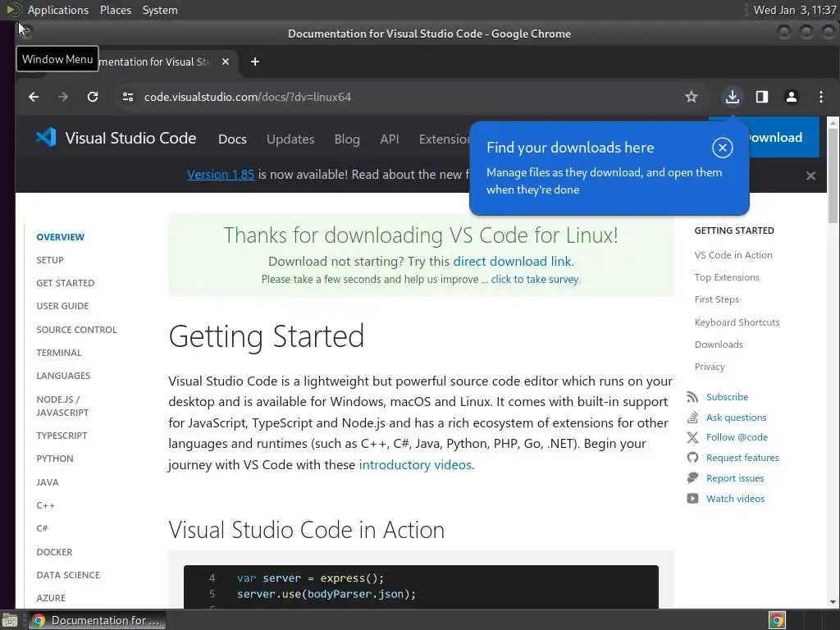Viewport: 840px width, 630px height.
Task: Expand the Python sidebar section
Action: click(x=55, y=459)
